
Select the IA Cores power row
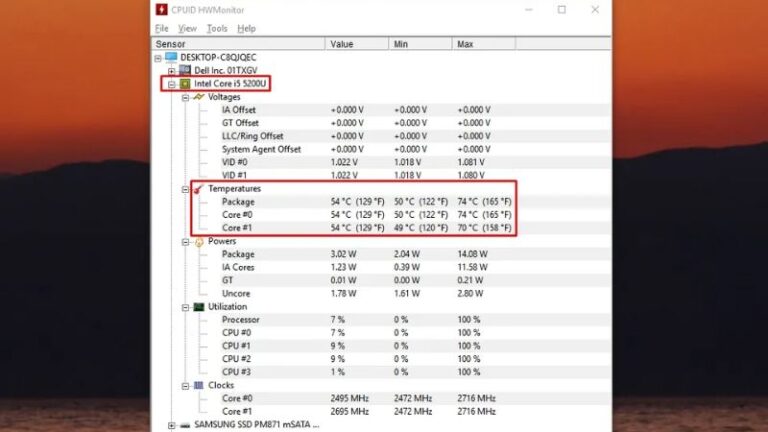pos(382,267)
